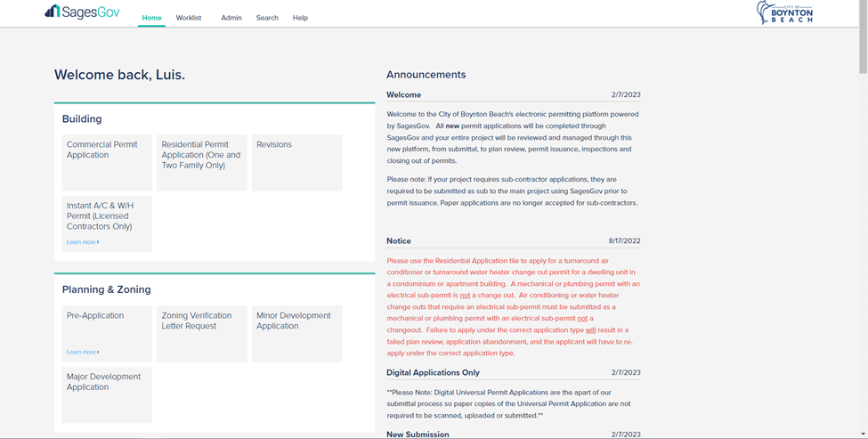Viewport: 868px width, 439px height.
Task: Click the page vertical scrollbar
Action: click(862, 223)
